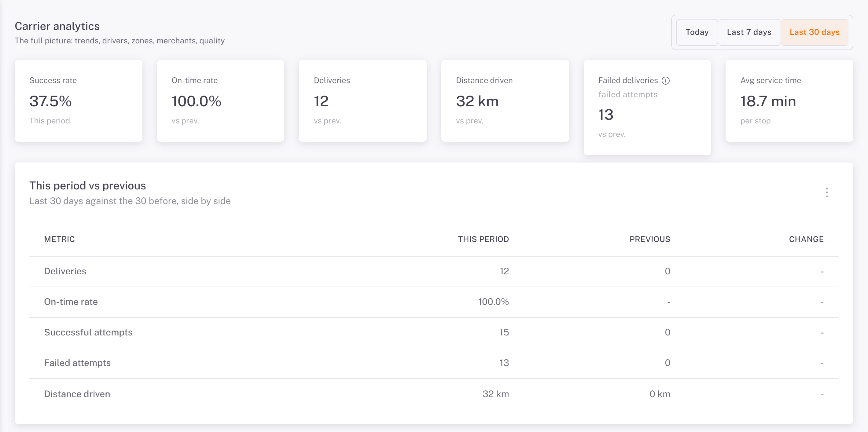Click the 32 km value in the table
The image size is (868, 432).
[x=496, y=394]
